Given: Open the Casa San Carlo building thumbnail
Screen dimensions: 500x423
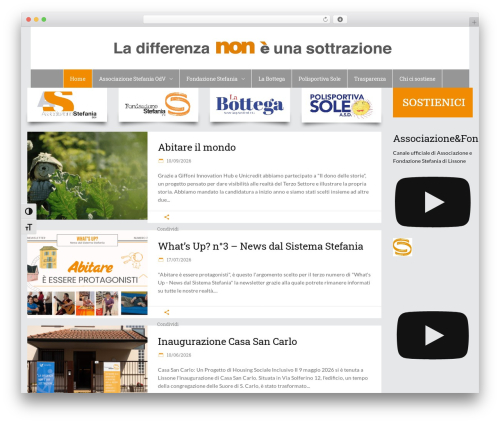Looking at the screenshot, I should (x=87, y=359).
